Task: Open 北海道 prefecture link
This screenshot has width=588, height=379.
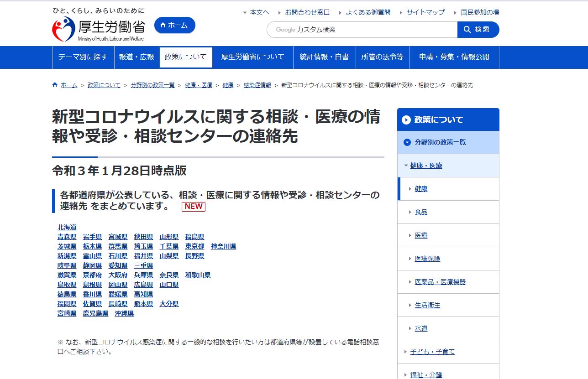Action: (x=67, y=227)
